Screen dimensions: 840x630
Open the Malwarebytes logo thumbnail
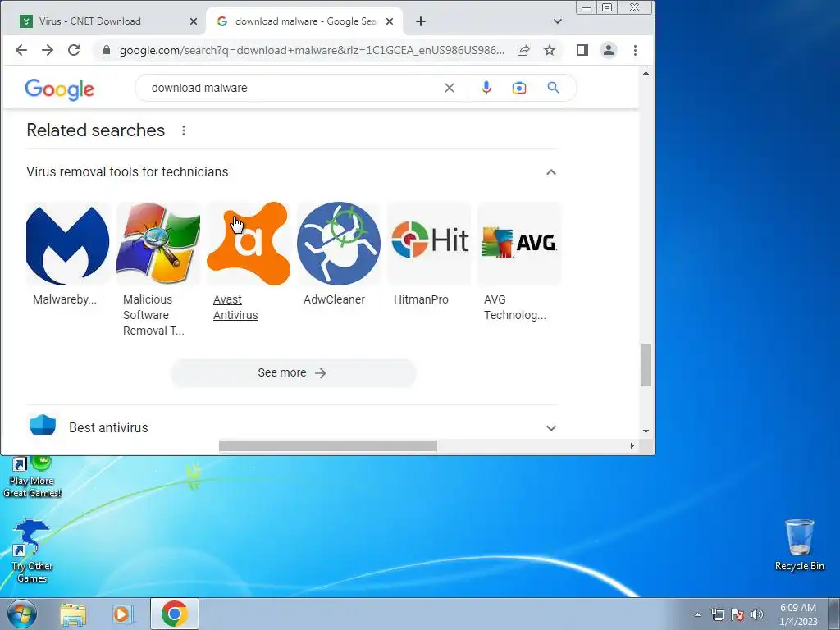67,244
